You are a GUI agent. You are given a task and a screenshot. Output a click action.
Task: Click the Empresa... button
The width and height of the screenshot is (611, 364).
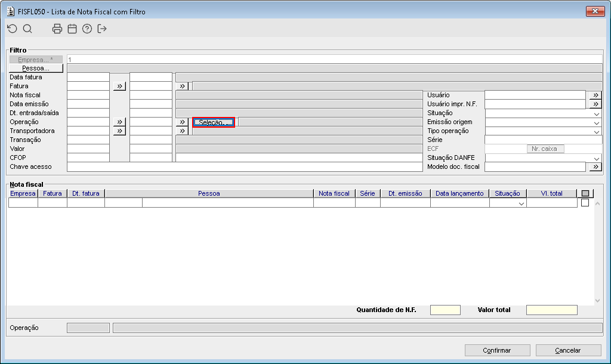coord(36,60)
